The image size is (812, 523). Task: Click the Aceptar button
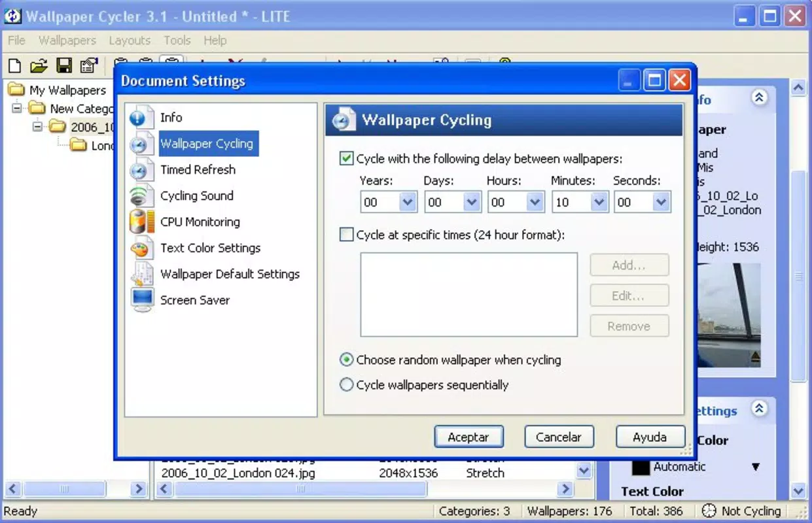pyautogui.click(x=468, y=437)
